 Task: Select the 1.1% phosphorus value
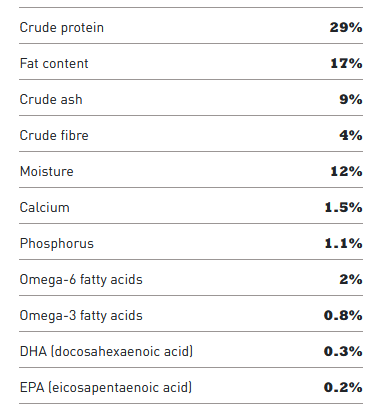coord(343,243)
